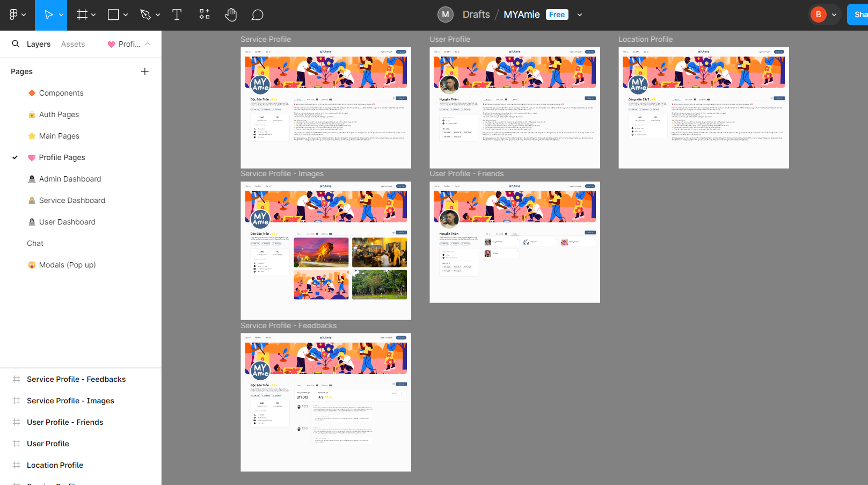Click the Drafts breadcrumb link
Image resolution: width=868 pixels, height=485 pixels.
click(476, 15)
